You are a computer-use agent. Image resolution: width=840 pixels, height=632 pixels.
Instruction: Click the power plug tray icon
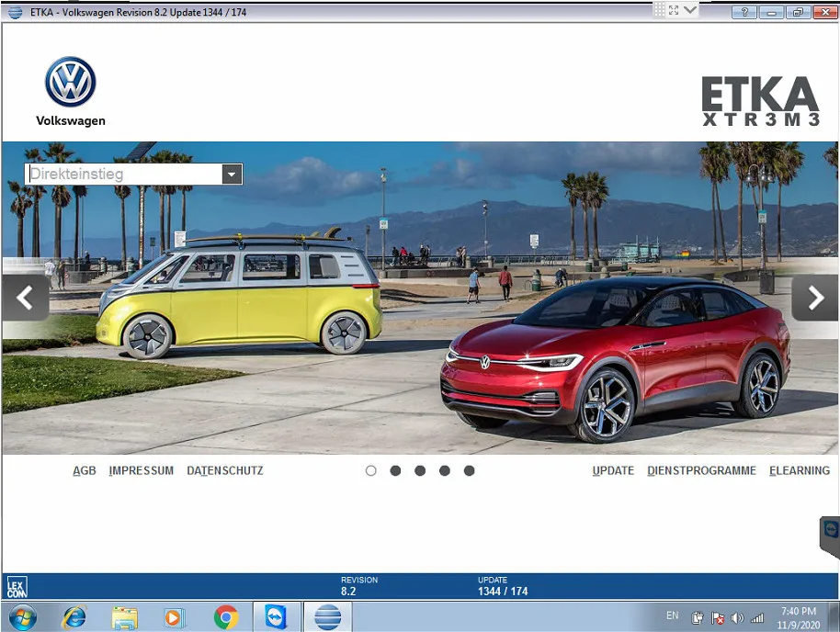(x=697, y=618)
